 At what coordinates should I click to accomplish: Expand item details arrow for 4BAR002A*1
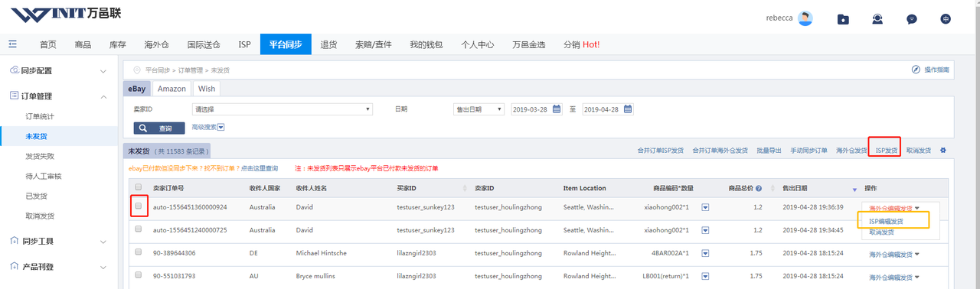706,253
